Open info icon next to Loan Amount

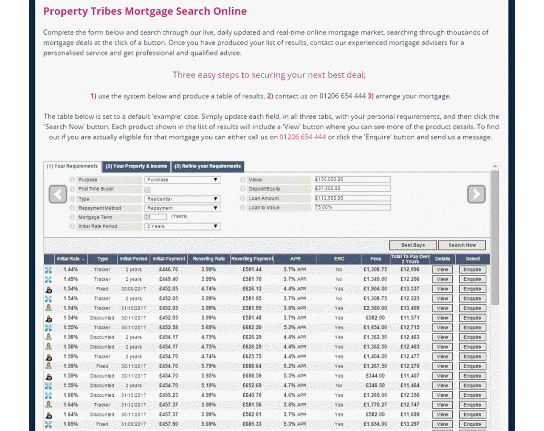click(x=243, y=198)
